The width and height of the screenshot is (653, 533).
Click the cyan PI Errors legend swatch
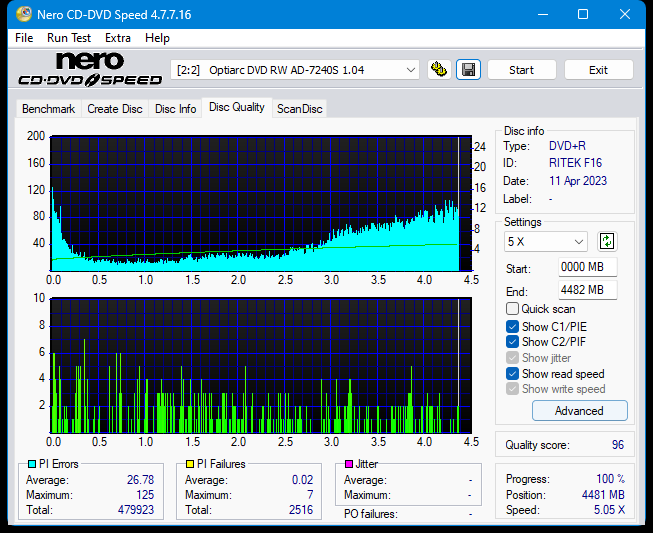(32, 464)
